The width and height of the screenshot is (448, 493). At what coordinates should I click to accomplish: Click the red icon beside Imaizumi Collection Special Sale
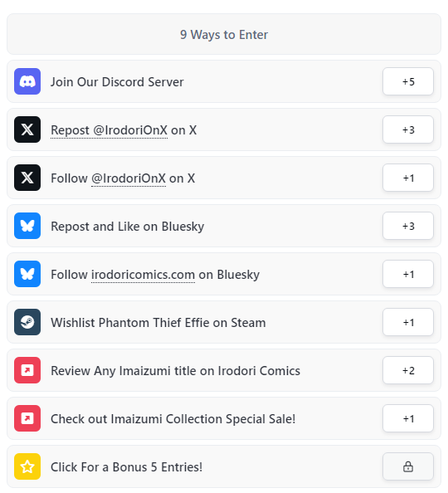click(x=27, y=418)
